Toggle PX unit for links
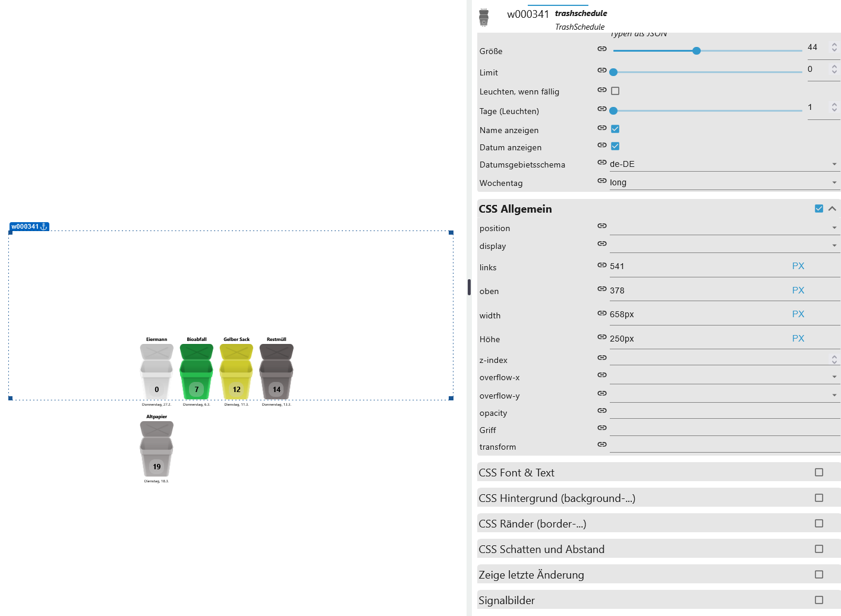Viewport: 841px width, 616px height. pos(798,266)
